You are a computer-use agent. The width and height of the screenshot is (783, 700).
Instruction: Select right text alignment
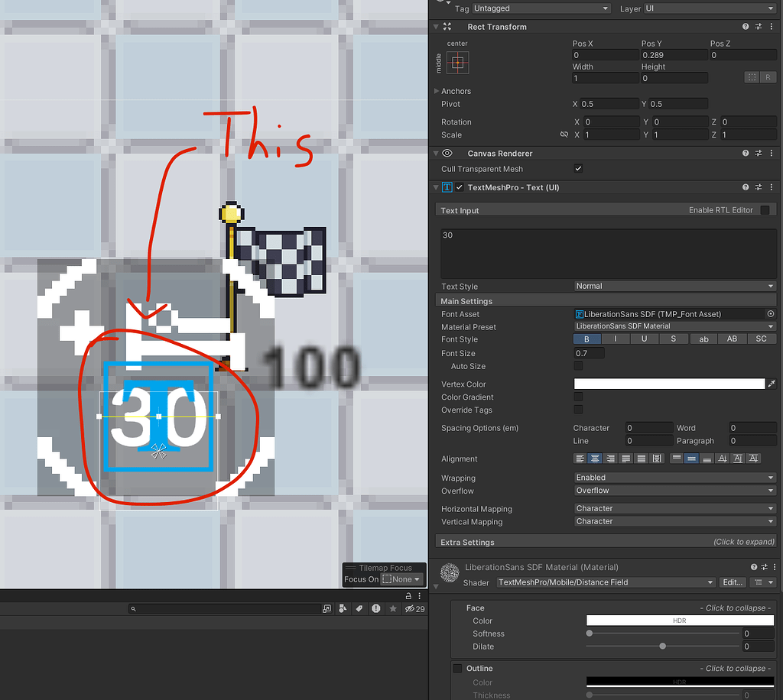pos(611,459)
